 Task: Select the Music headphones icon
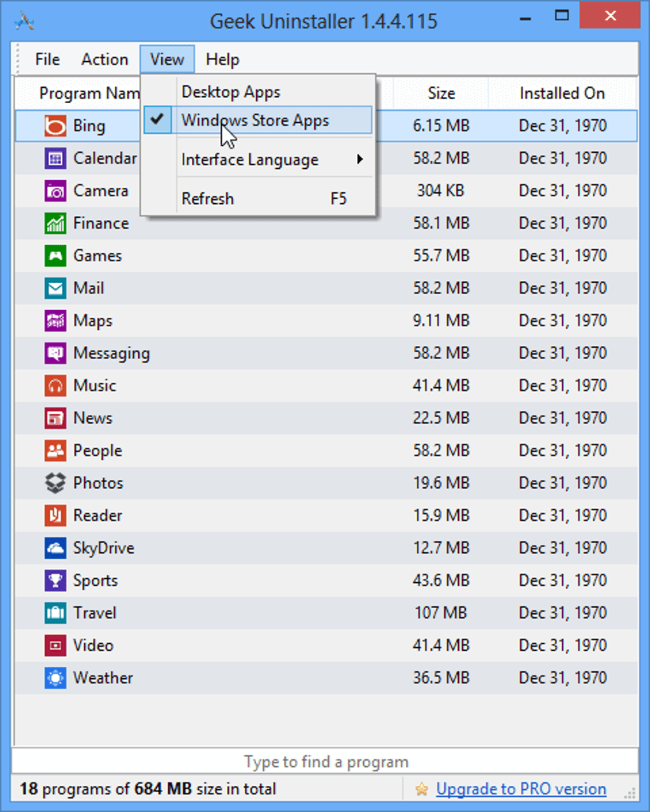pos(55,386)
